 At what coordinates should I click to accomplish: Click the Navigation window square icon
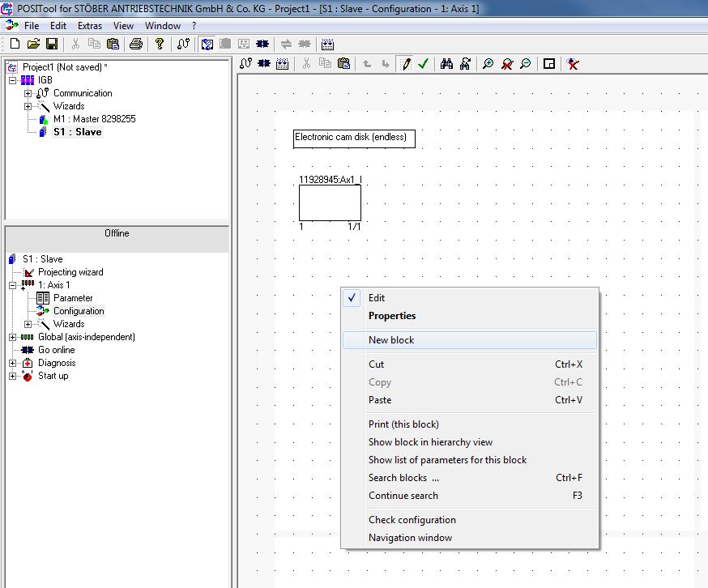(x=549, y=64)
